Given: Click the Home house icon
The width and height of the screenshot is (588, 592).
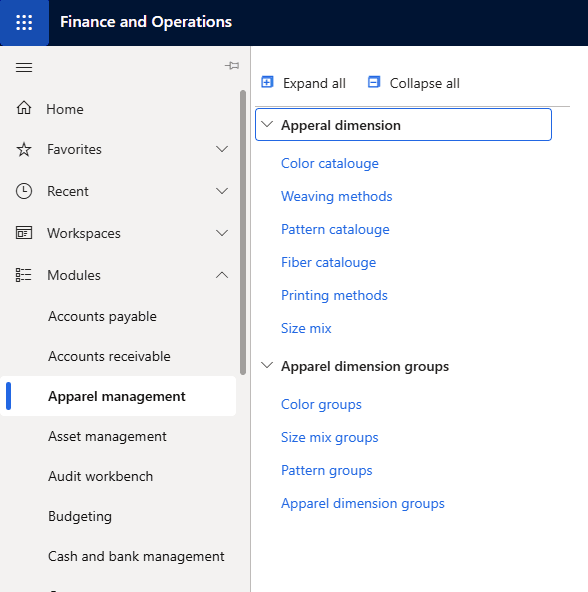Looking at the screenshot, I should click(x=24, y=108).
